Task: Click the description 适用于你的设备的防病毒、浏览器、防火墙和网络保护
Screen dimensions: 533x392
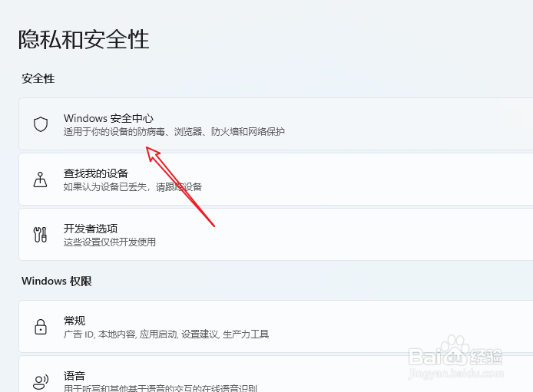Action: point(174,132)
